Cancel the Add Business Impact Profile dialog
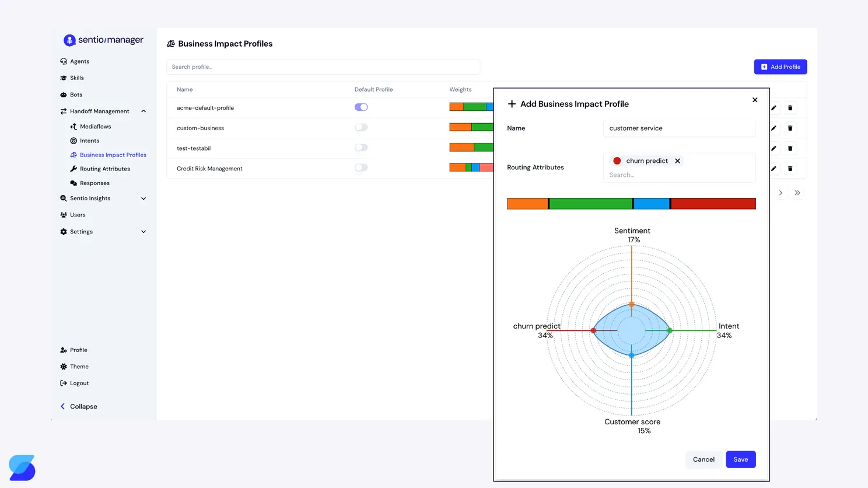 pos(703,459)
